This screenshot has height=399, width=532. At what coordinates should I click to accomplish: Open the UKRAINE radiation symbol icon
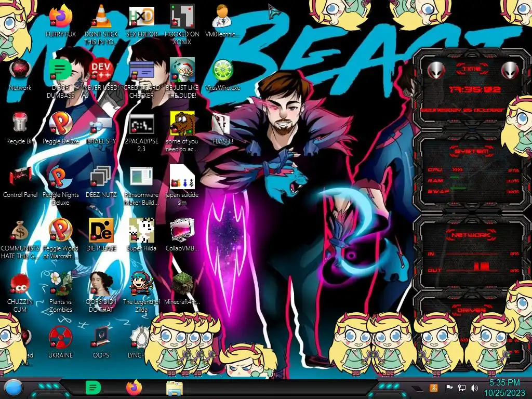(60, 337)
